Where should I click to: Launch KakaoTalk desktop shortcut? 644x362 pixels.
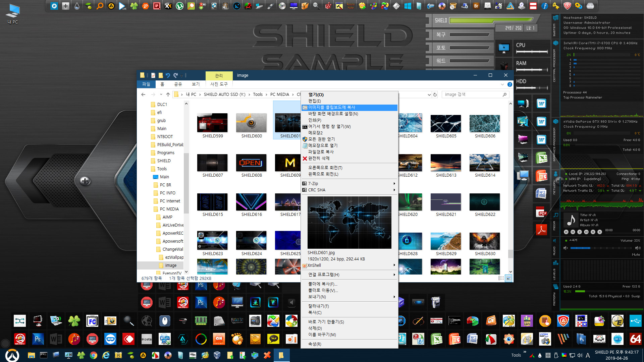[x=273, y=339]
